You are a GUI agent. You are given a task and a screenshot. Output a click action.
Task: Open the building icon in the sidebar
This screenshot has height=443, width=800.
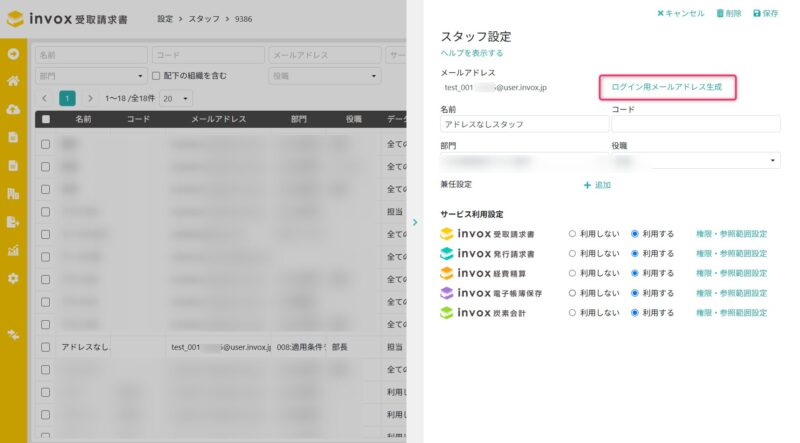(x=13, y=193)
